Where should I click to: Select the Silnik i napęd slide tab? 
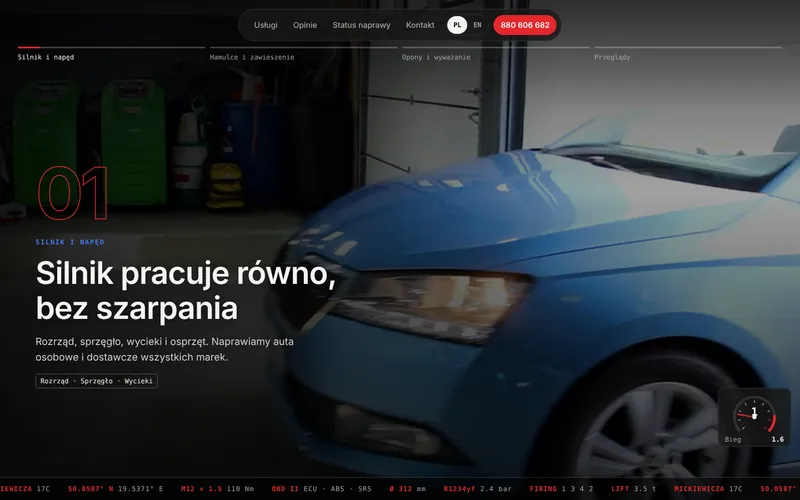[111, 53]
